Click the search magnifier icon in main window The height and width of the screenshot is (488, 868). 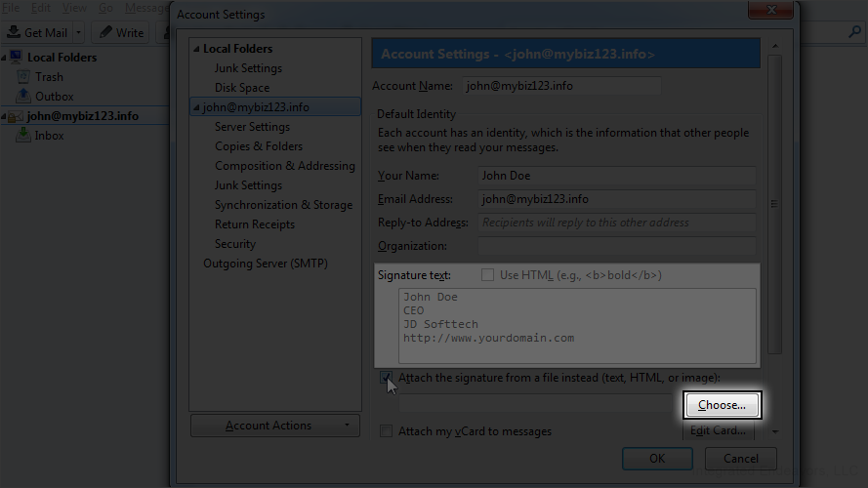[854, 32]
